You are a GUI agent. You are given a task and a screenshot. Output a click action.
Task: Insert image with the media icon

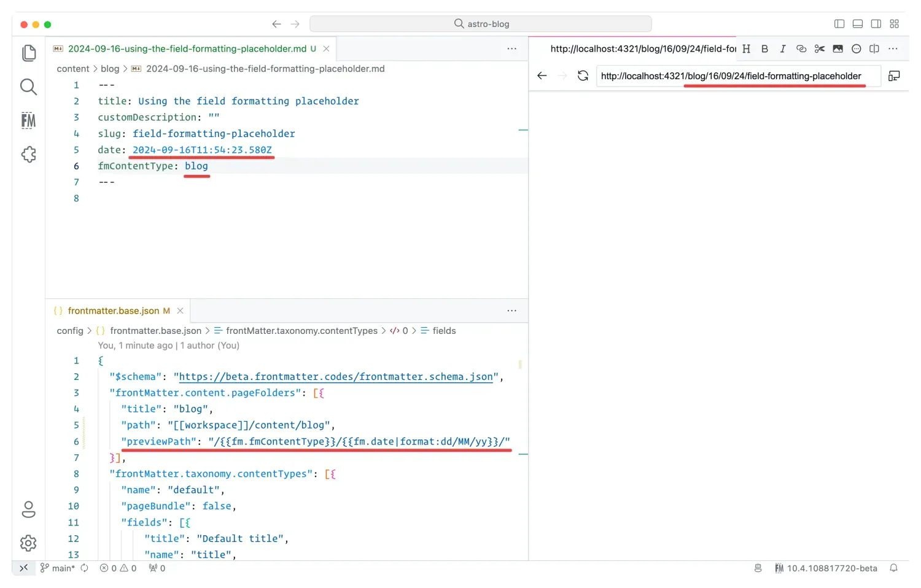(838, 49)
